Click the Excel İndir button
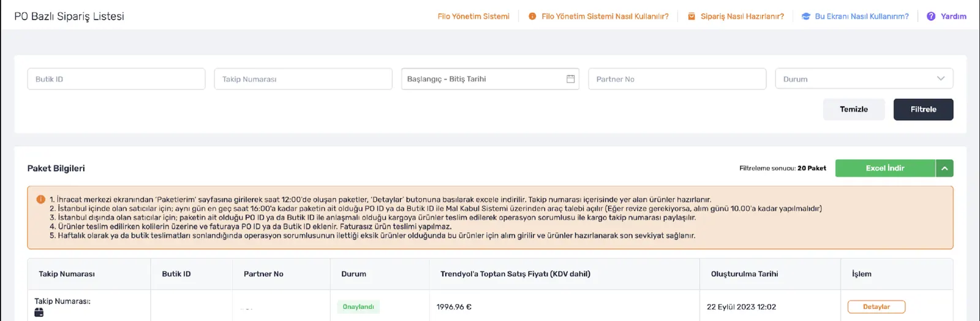 coord(885,168)
